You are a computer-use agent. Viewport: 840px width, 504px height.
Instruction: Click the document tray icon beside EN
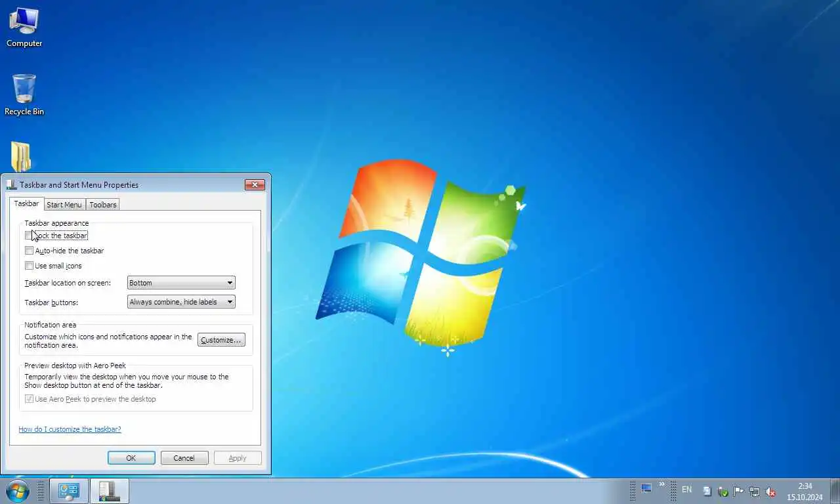point(707,491)
